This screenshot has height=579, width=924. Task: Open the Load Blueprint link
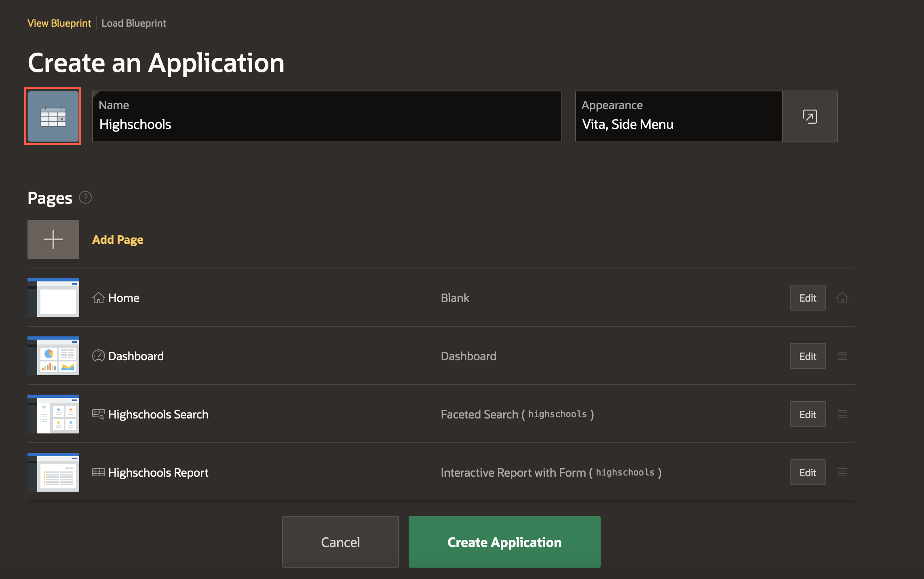coord(134,23)
